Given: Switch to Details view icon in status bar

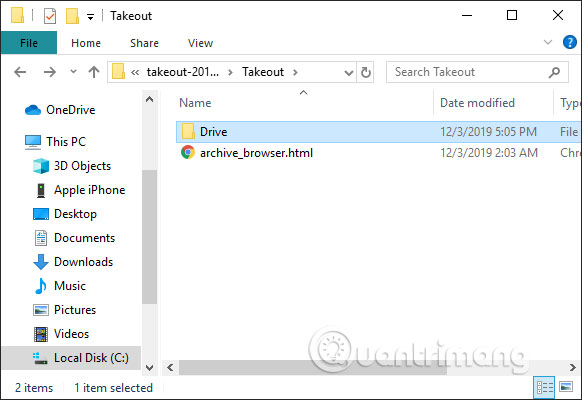Looking at the screenshot, I should (544, 387).
